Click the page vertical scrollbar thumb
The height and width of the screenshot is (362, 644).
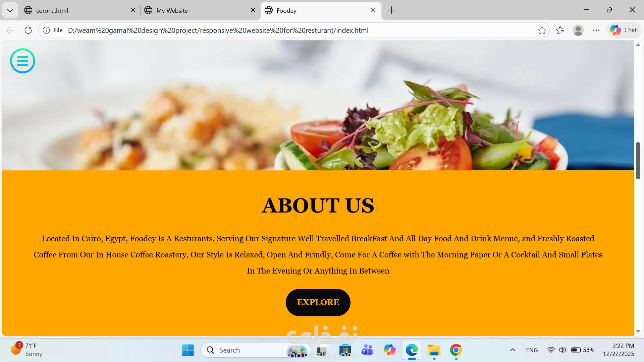638,161
